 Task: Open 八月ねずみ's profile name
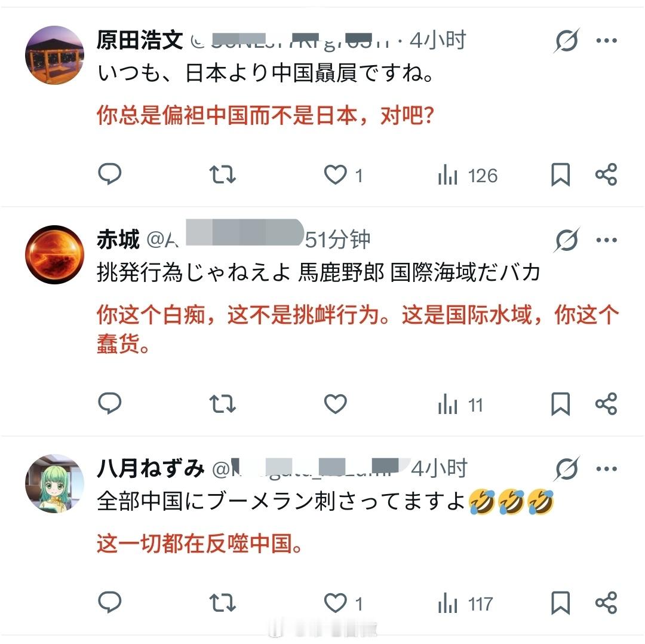(150, 468)
